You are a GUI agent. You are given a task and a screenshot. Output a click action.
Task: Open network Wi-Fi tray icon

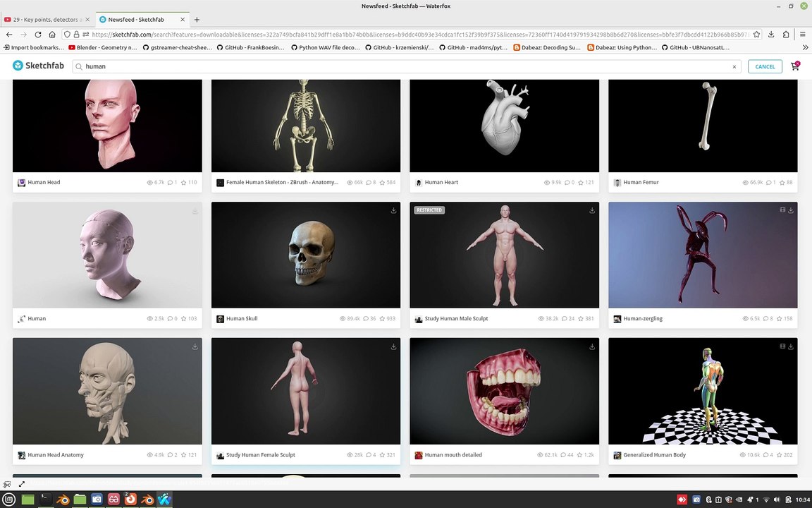click(766, 500)
